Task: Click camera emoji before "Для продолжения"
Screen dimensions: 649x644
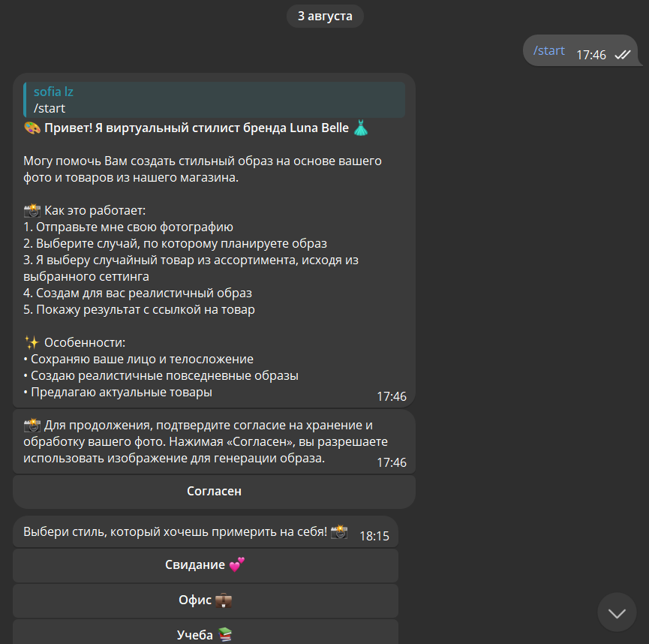Action: 32,425
